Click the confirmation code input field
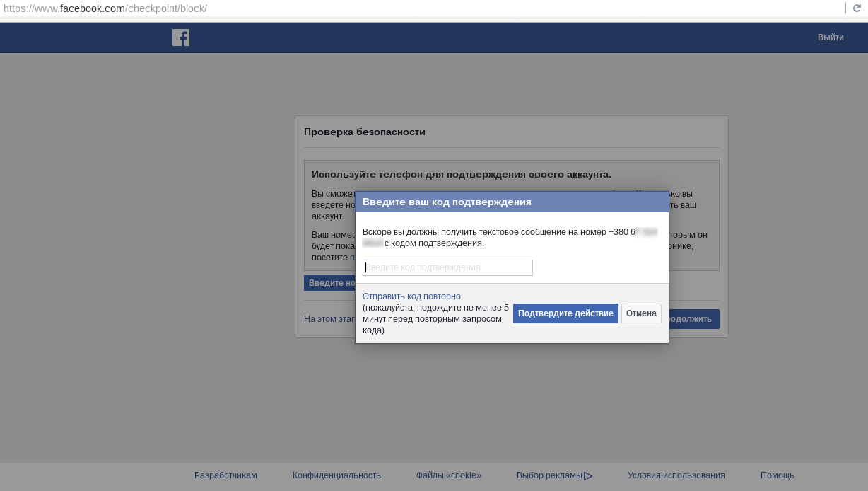This screenshot has width=868, height=491. 447,267
